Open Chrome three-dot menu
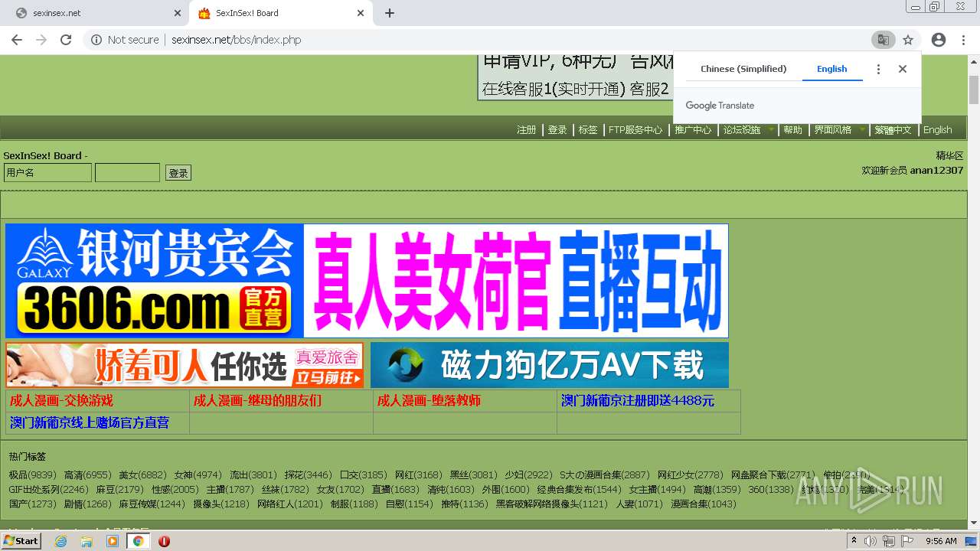Screen dimensions: 980x551 tap(963, 40)
